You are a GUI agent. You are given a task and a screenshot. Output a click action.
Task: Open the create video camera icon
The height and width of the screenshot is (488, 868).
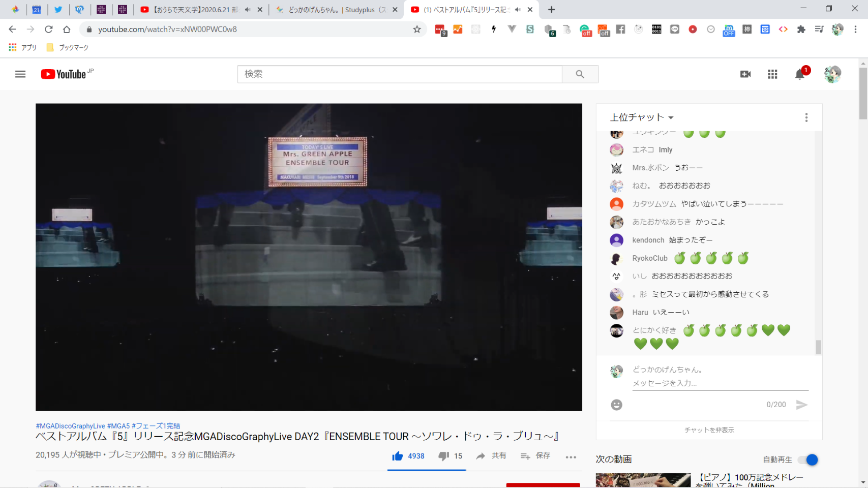click(x=745, y=74)
